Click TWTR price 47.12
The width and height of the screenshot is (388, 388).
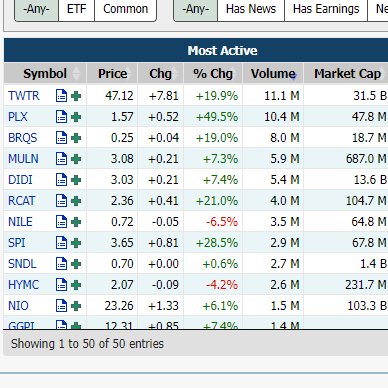(119, 96)
